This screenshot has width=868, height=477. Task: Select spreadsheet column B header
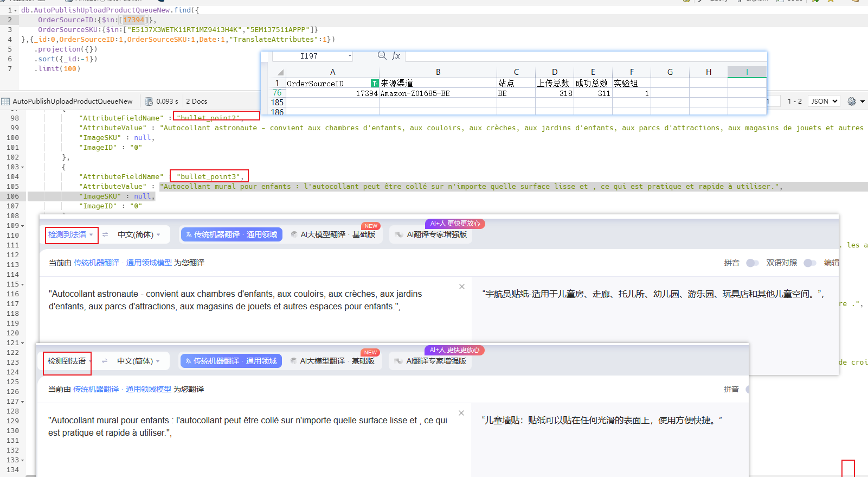pos(438,72)
